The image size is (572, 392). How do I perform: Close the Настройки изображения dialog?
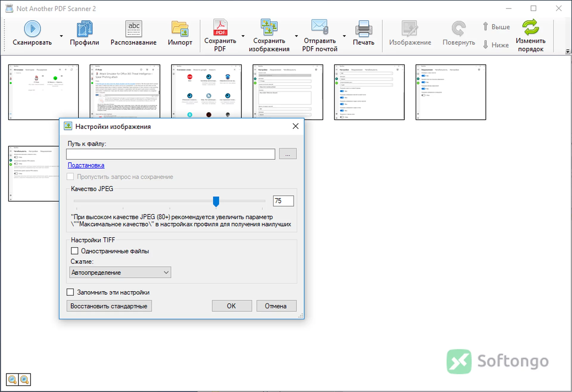[x=296, y=126]
